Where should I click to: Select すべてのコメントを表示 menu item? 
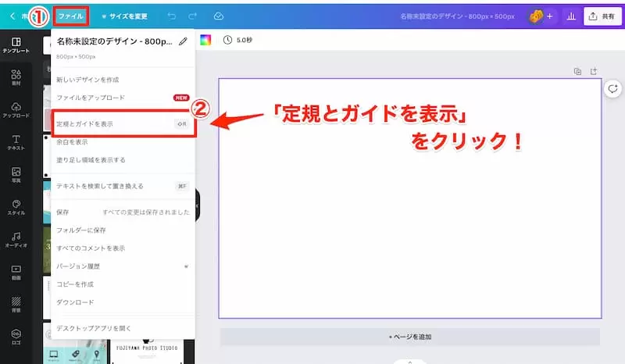click(x=123, y=248)
